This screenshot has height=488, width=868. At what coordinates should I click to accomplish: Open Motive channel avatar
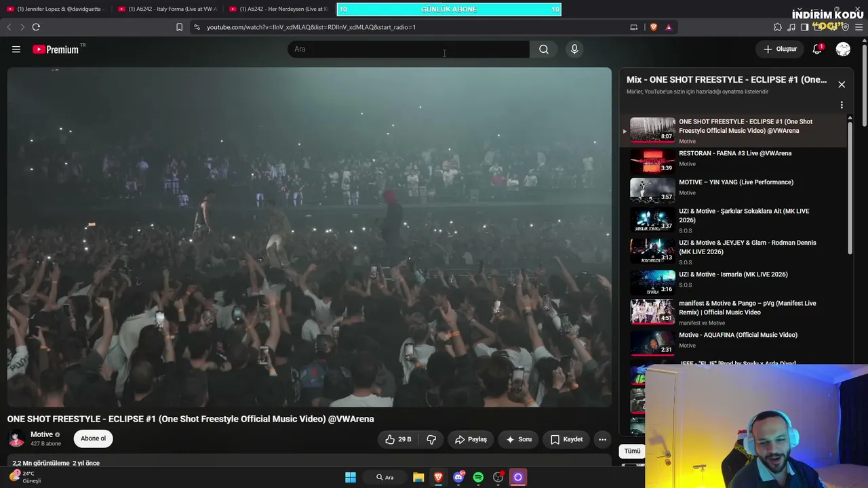tap(16, 439)
